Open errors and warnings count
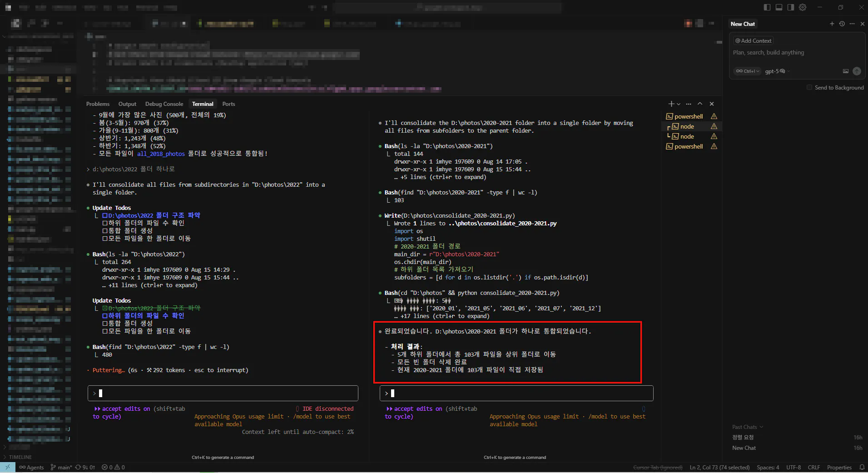The image size is (868, 473). coord(113,467)
